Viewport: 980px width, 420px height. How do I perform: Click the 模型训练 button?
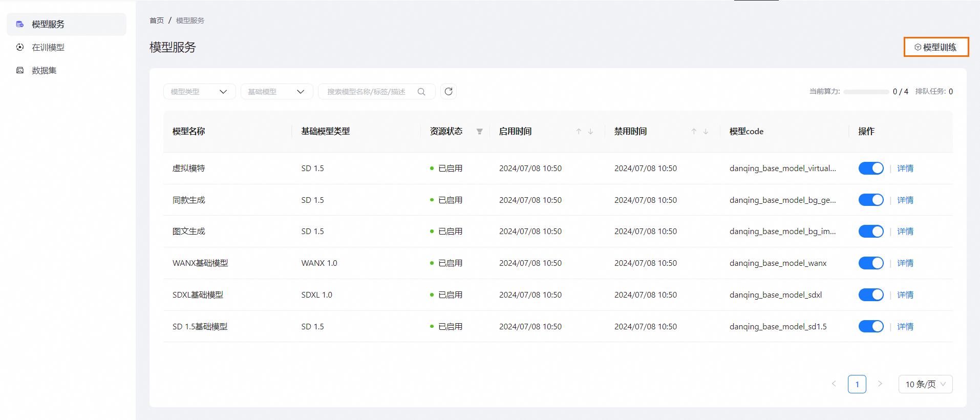(x=936, y=47)
